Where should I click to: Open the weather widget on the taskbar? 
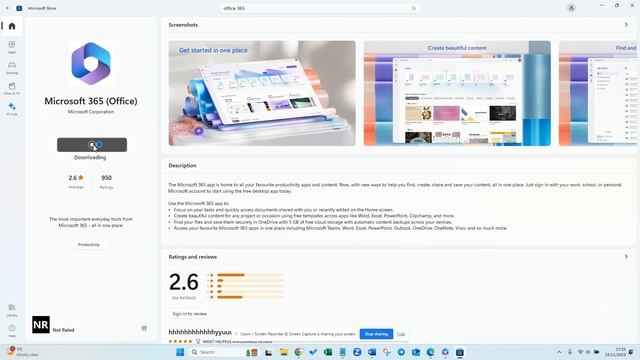pyautogui.click(x=22, y=352)
